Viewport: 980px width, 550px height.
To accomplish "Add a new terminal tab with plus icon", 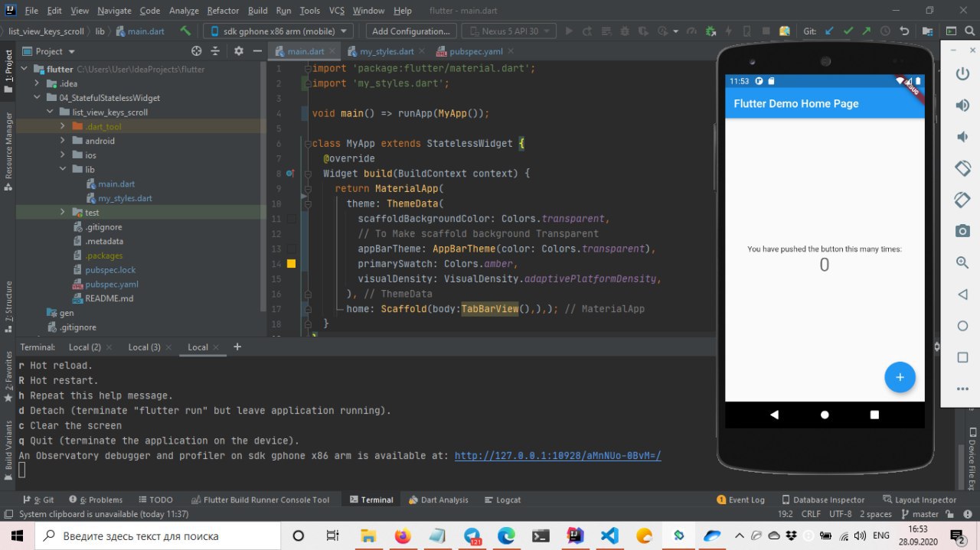I will [x=237, y=347].
